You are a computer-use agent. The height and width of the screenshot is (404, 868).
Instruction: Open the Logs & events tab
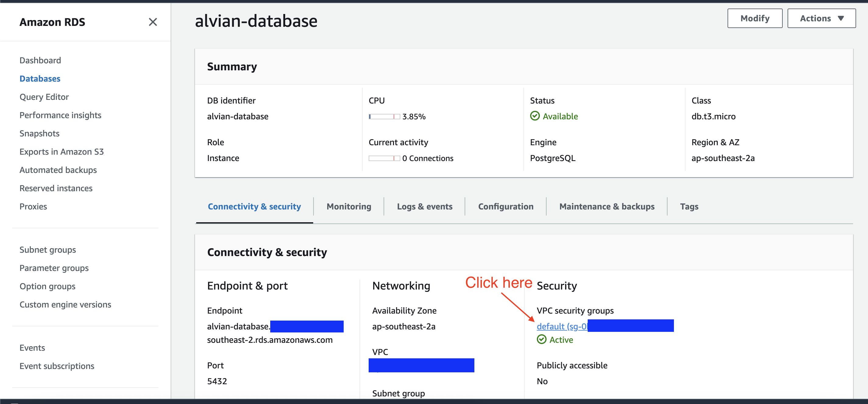[425, 206]
